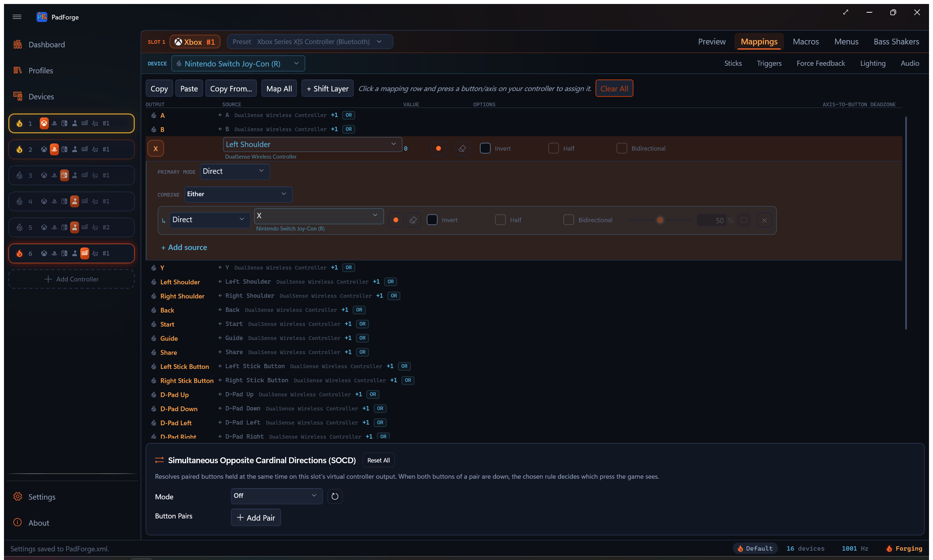
Task: Toggle Invert checkbox in X output row
Action: [485, 149]
